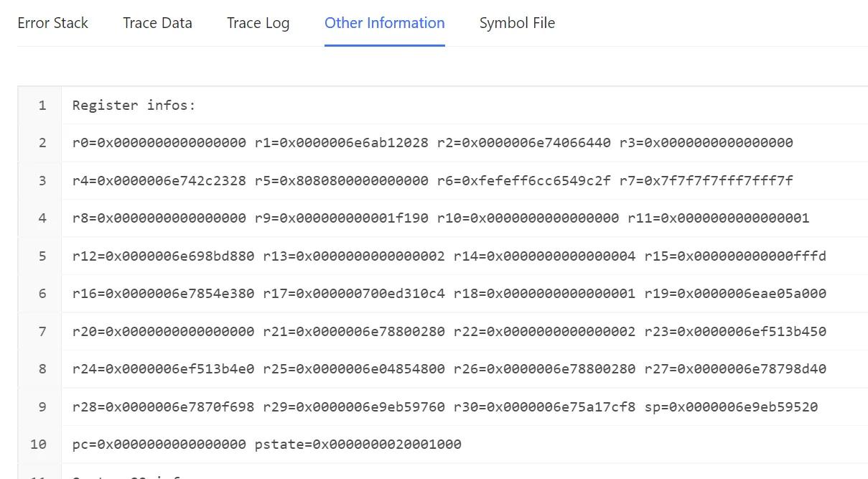Click line number 5 in the gutter
868x479 pixels.
42,256
